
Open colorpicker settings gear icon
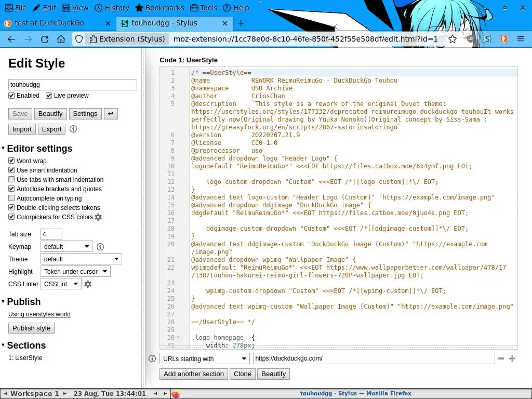point(98,217)
